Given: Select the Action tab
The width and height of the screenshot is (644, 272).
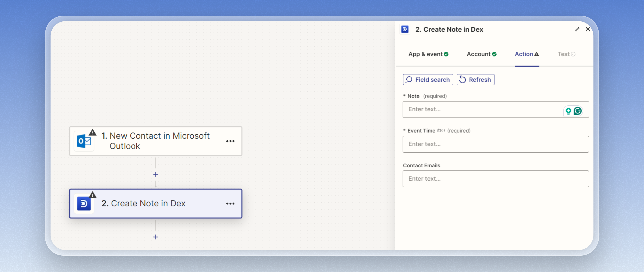Looking at the screenshot, I should pyautogui.click(x=526, y=54).
